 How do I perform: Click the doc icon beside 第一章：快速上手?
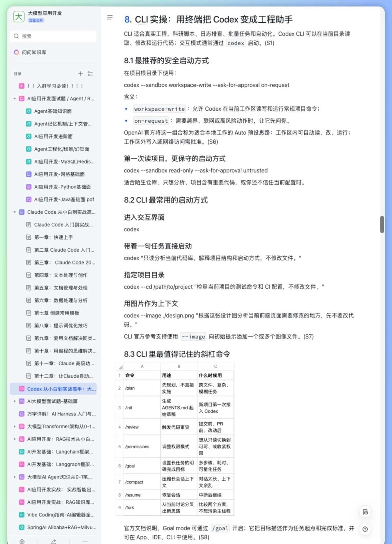tap(28, 237)
